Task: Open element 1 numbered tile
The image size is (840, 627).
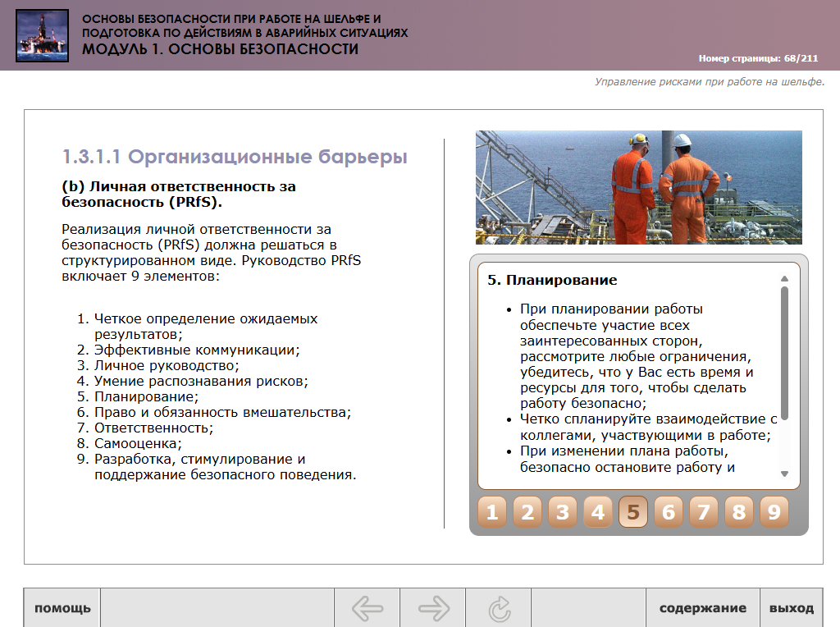Action: (492, 512)
